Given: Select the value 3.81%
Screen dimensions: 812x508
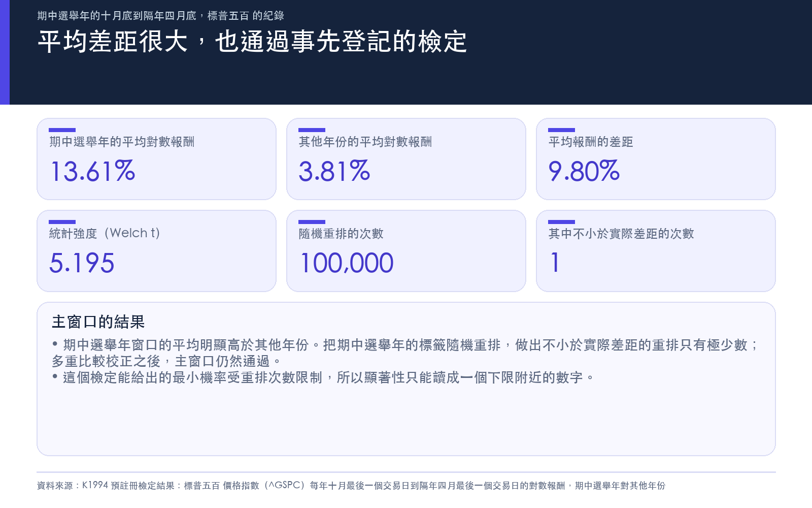Looking at the screenshot, I should (x=334, y=171).
